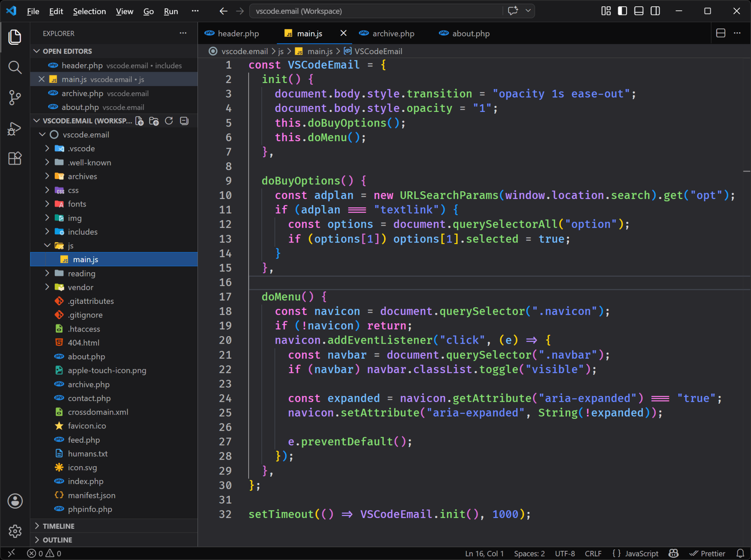Change encoding via UTF-8 status item

point(565,553)
